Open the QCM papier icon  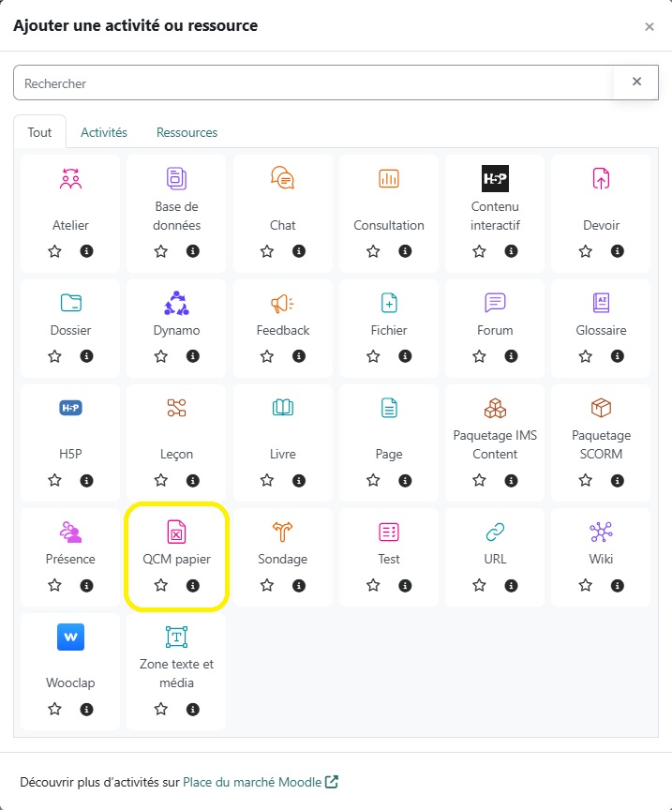(x=176, y=532)
